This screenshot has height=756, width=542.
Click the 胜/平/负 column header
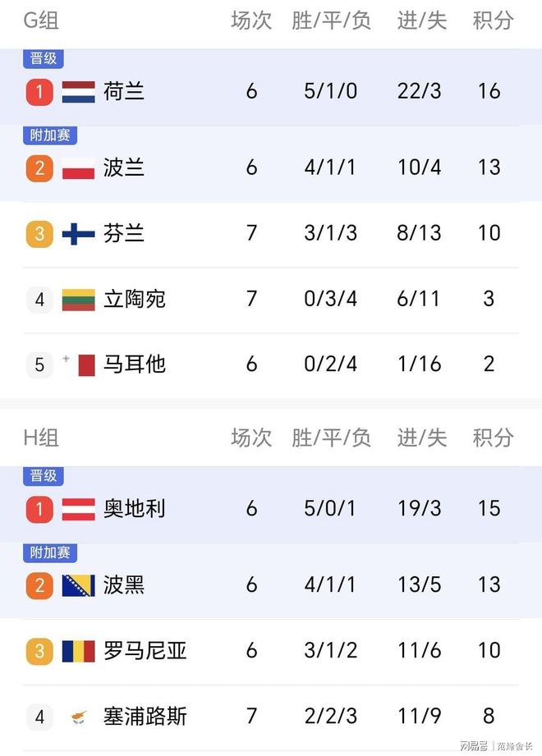tap(330, 21)
